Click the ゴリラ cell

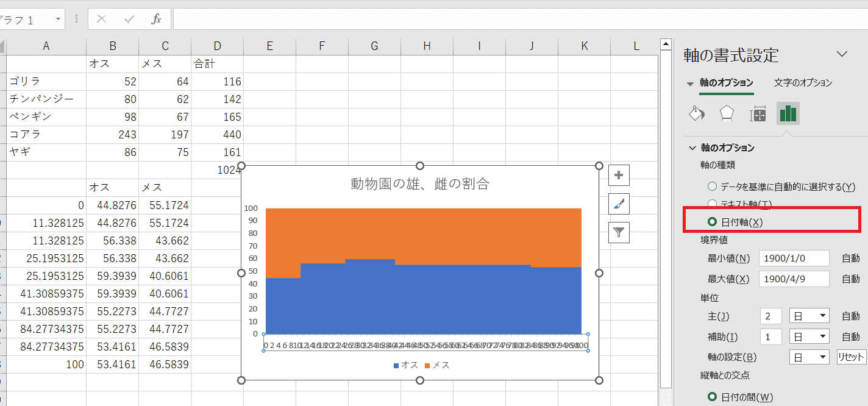[46, 82]
